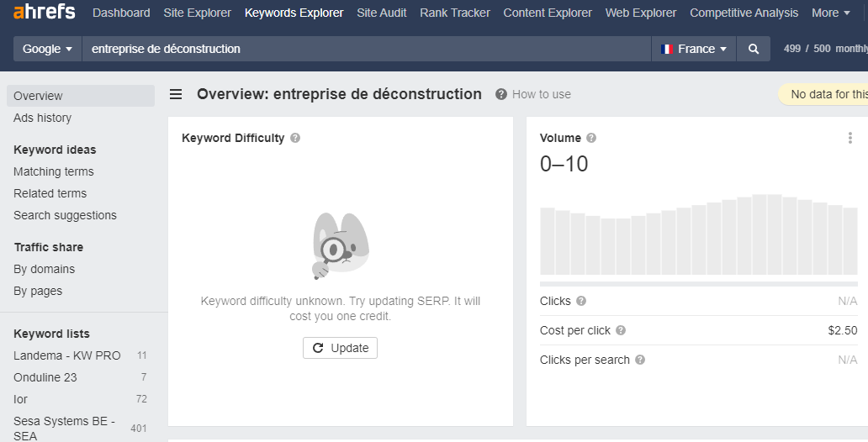Open Site Explorer
The image size is (868, 442).
(197, 13)
